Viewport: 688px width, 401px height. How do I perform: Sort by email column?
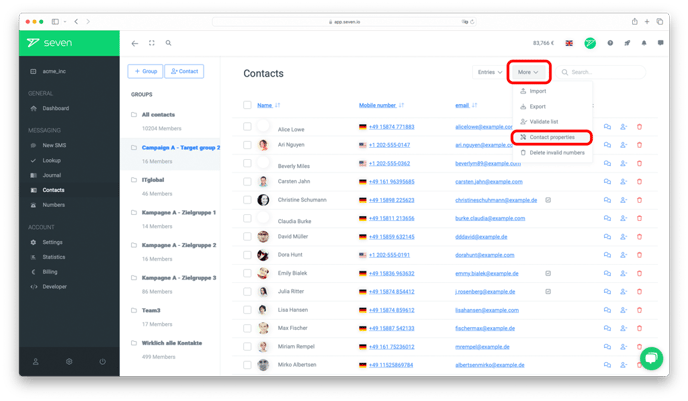click(x=466, y=105)
